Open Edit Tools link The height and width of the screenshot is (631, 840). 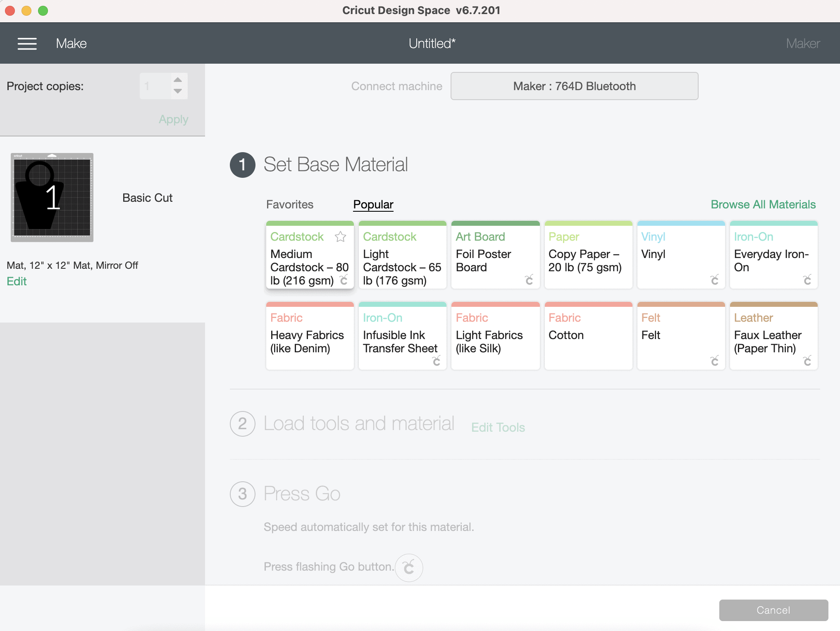coord(498,427)
